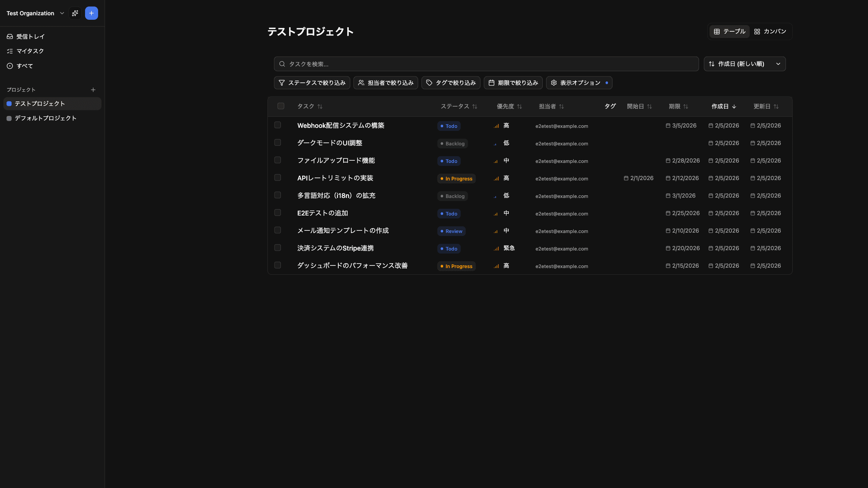Select マイタスク in the sidebar
Image resolution: width=868 pixels, height=488 pixels.
point(29,51)
